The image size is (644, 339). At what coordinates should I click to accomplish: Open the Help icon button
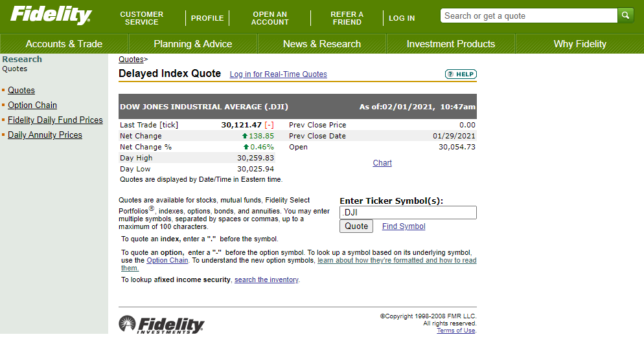(x=461, y=74)
